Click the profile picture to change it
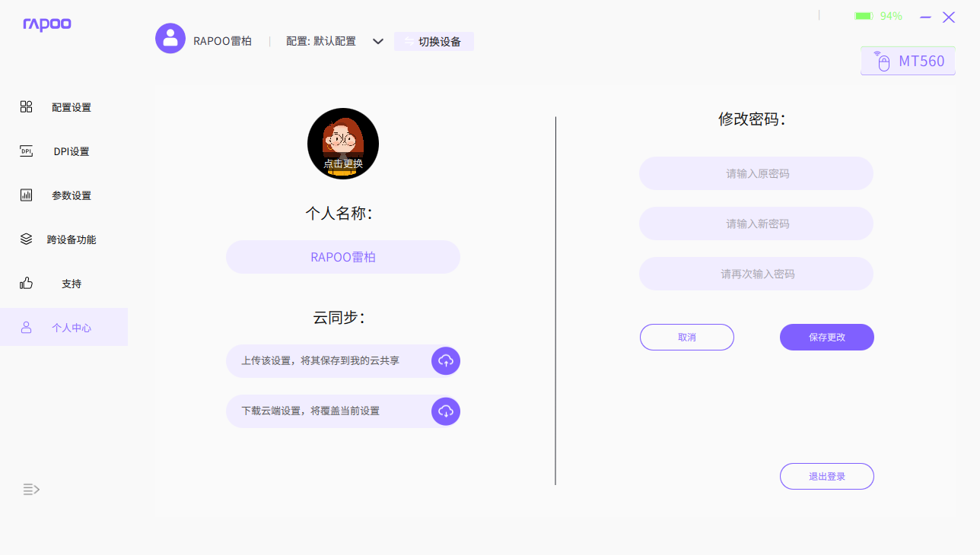Viewport: 980px width, 555px height. [x=343, y=144]
